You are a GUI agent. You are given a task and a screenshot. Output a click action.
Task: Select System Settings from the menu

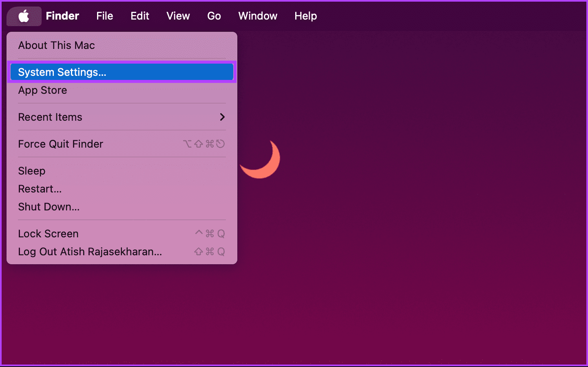(x=62, y=72)
